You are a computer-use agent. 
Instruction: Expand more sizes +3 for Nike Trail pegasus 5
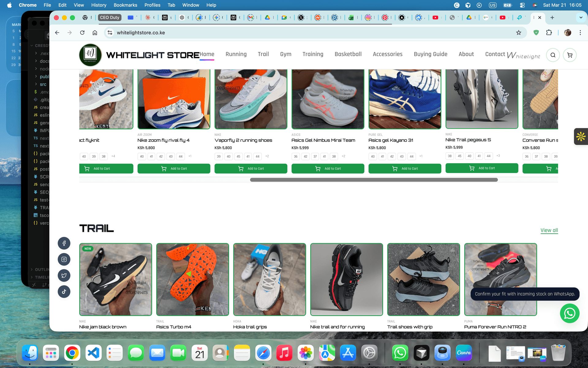coord(498,155)
